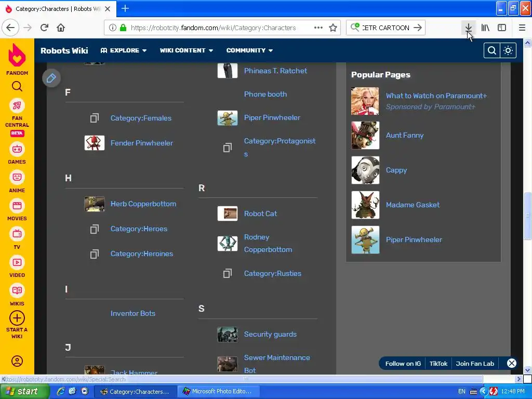532x399 pixels.
Task: Click the vertical page scrollbar thumb
Action: pos(527,216)
